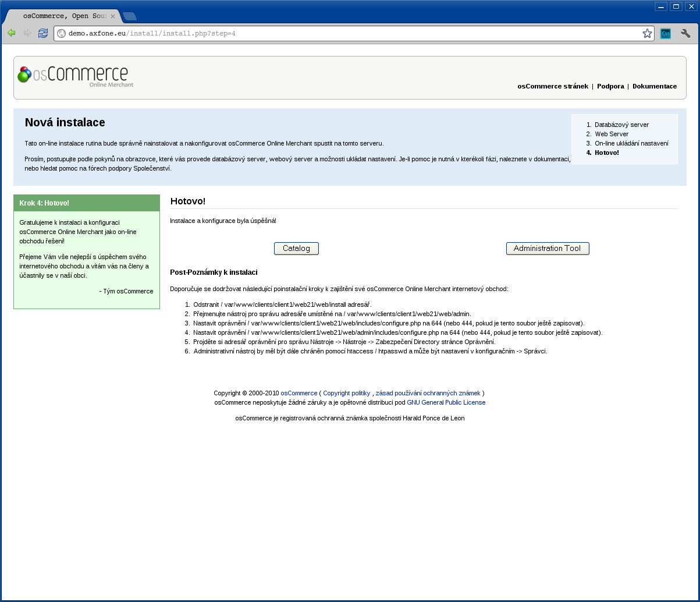
Task: Bookmark this page with the star icon
Action: (x=647, y=34)
